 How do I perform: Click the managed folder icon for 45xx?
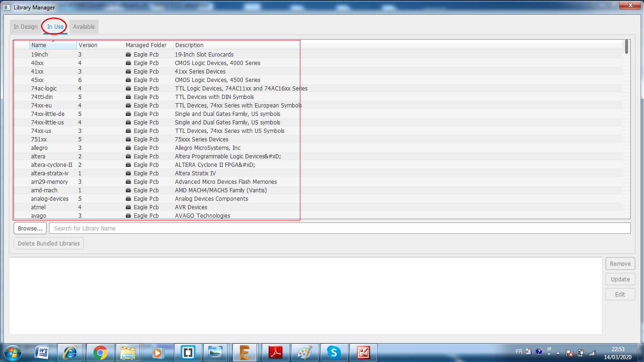128,80
